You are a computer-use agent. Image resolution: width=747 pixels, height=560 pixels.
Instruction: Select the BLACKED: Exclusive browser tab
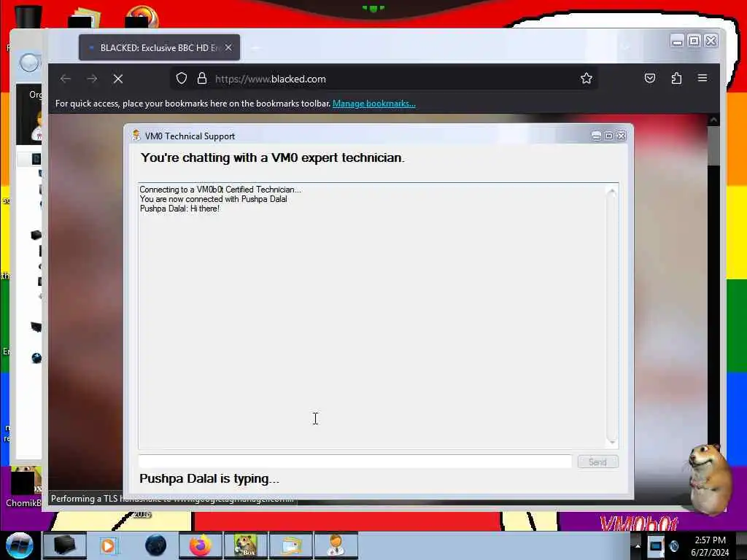coord(159,47)
